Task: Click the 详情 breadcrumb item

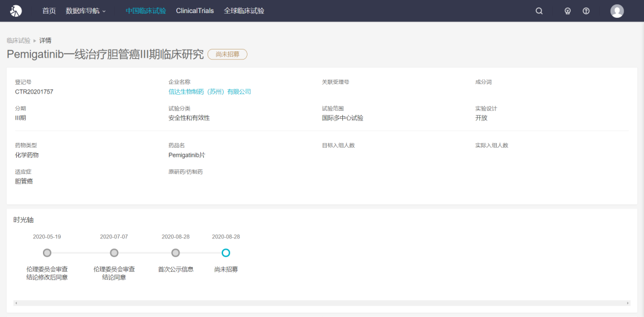Action: click(45, 41)
